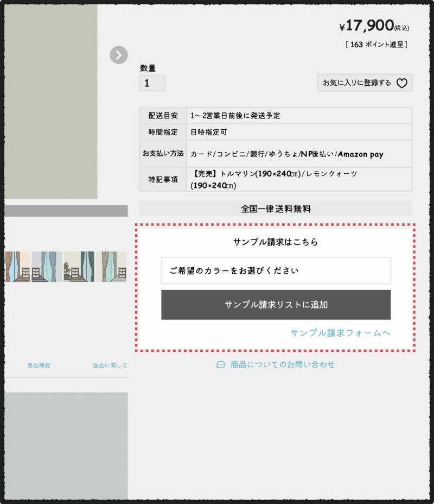The height and width of the screenshot is (504, 434).
Task: Click the chat bubble inquiry icon
Action: [x=221, y=364]
